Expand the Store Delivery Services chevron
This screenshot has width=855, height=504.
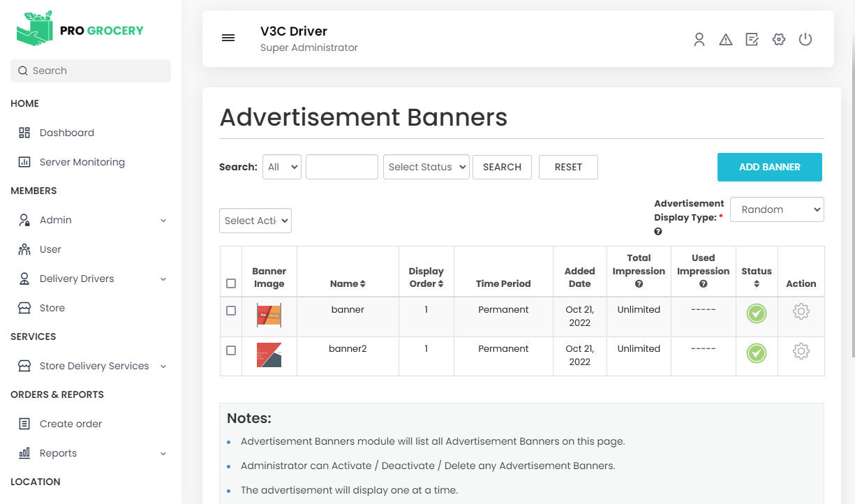coord(163,366)
